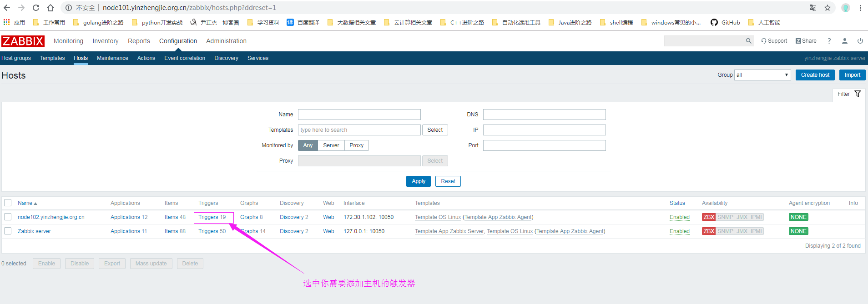This screenshot has height=304, width=868.
Task: Sort hosts by Status column
Action: point(677,203)
